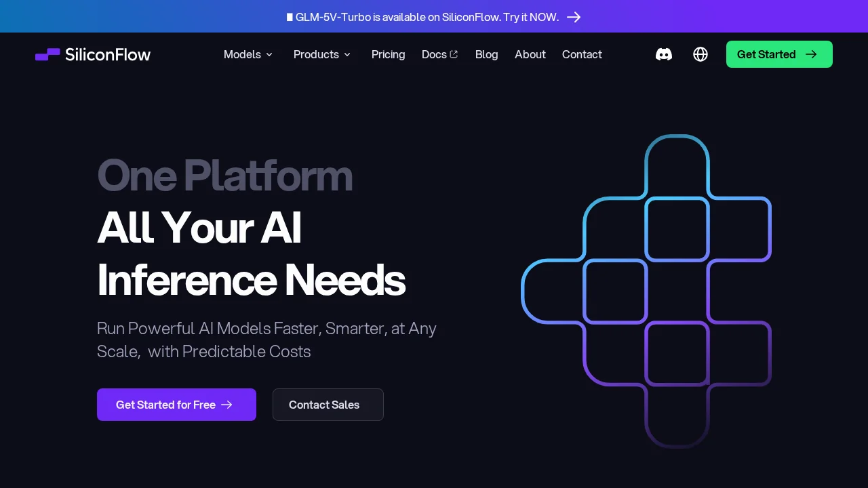Click the Contact Sales button
The image size is (868, 488).
[x=328, y=405]
